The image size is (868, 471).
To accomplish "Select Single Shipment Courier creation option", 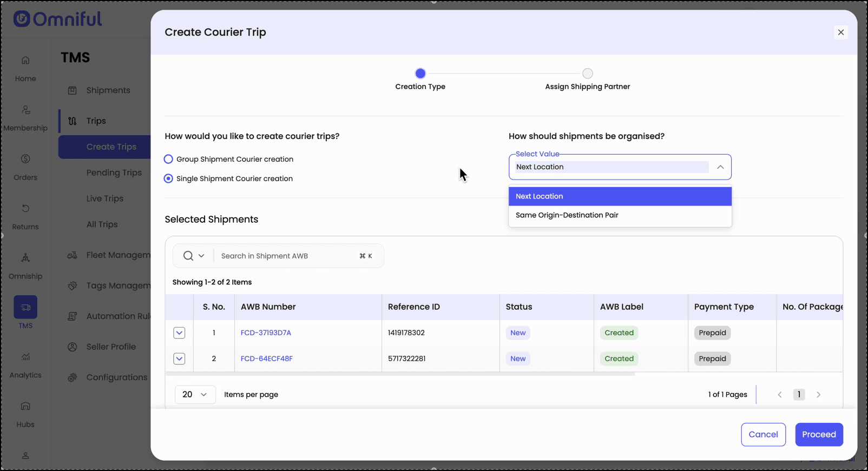I will [168, 178].
